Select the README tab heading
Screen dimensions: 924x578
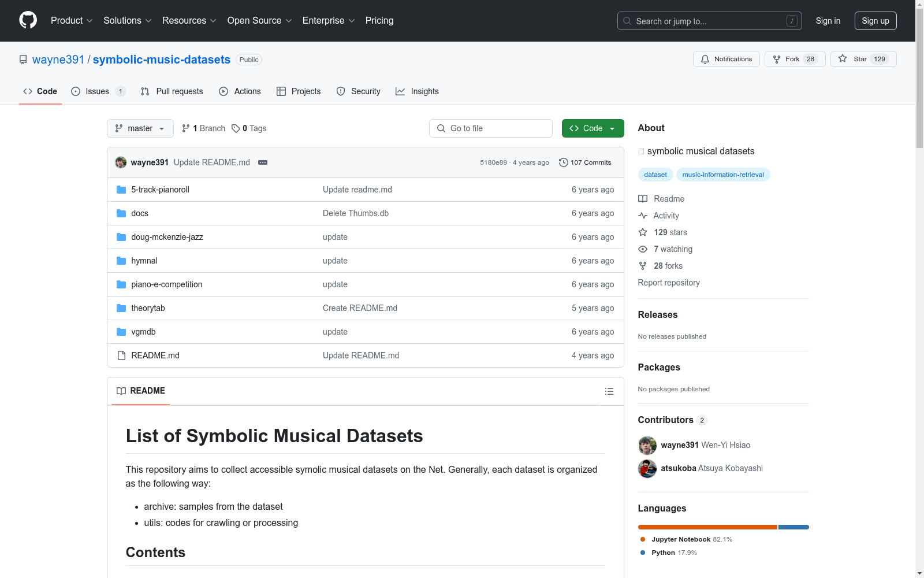pos(141,391)
